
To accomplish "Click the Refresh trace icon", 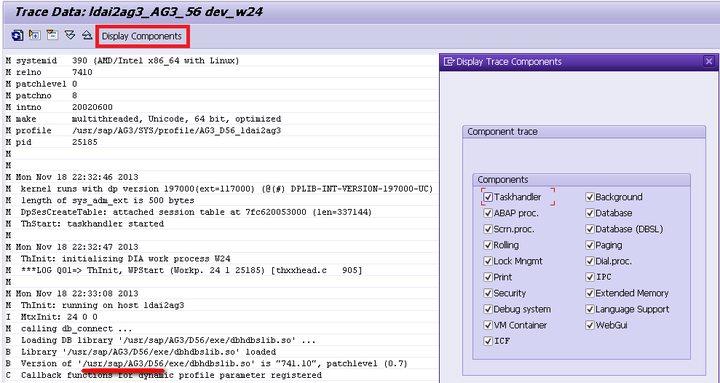I will click(x=17, y=36).
